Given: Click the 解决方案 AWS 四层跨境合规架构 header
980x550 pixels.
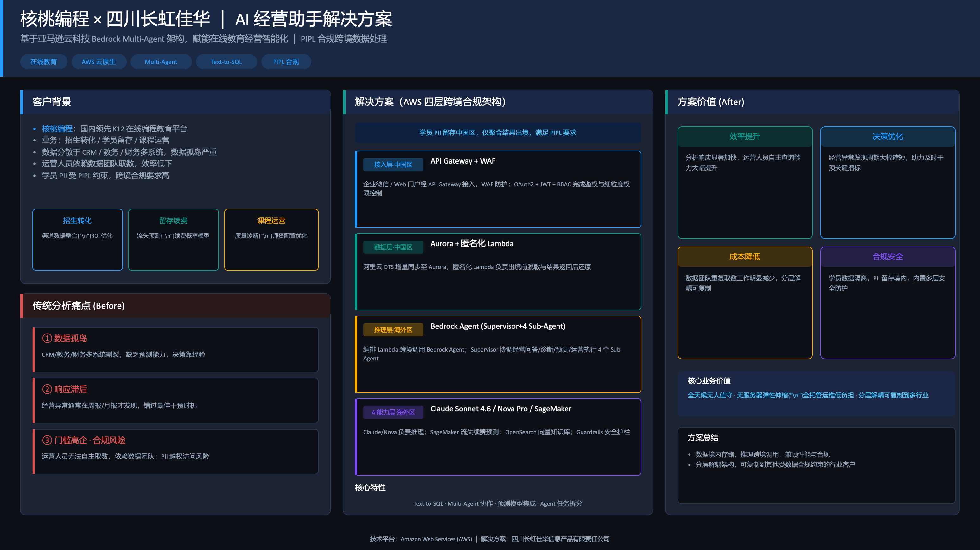Looking at the screenshot, I should tap(498, 102).
